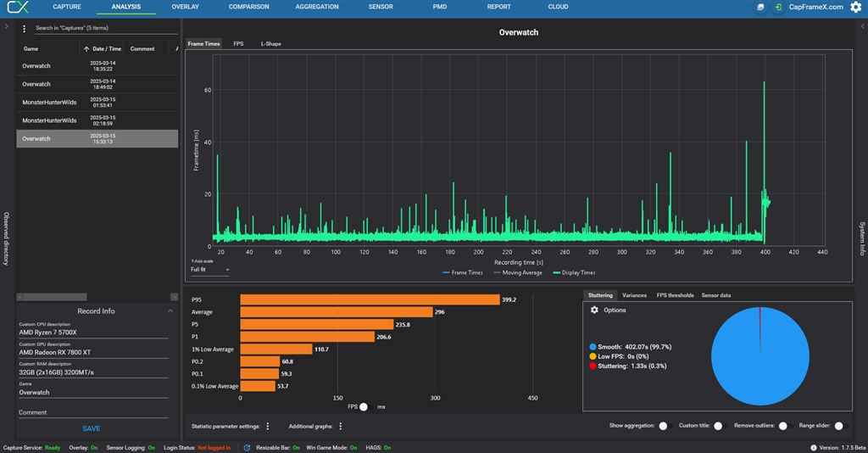
Task: Switch to the SENSOR tab
Action: click(x=381, y=7)
